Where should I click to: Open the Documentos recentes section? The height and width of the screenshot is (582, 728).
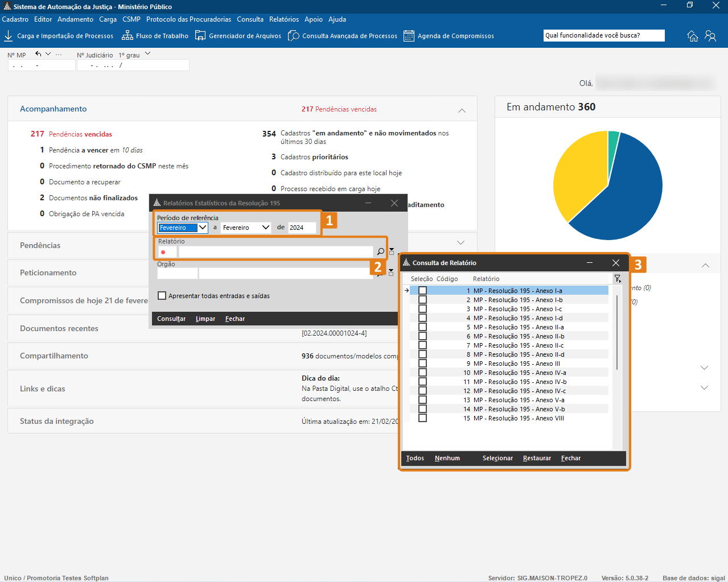[59, 329]
